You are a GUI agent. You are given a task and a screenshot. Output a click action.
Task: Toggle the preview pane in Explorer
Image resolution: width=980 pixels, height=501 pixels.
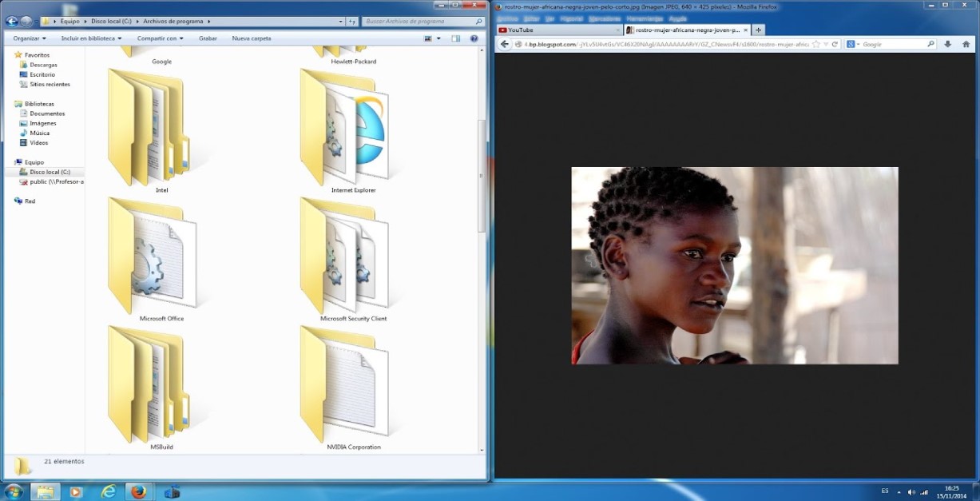[x=455, y=37]
